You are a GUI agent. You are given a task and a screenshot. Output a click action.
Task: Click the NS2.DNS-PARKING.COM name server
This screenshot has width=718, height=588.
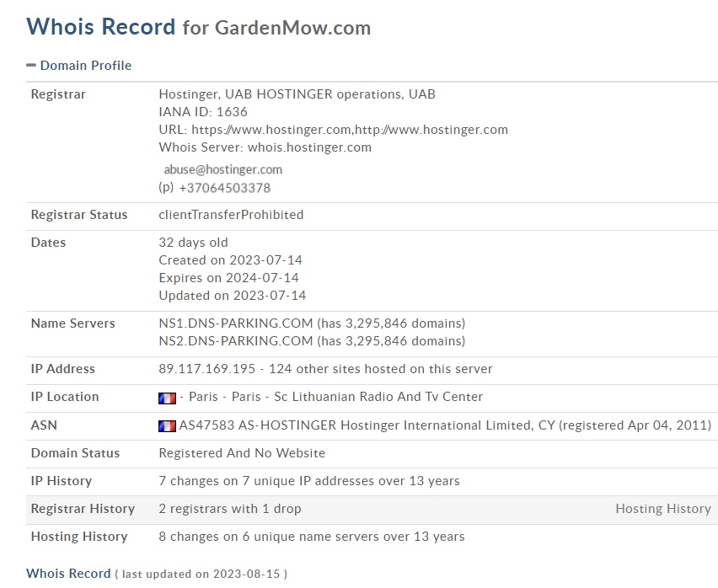click(x=235, y=341)
